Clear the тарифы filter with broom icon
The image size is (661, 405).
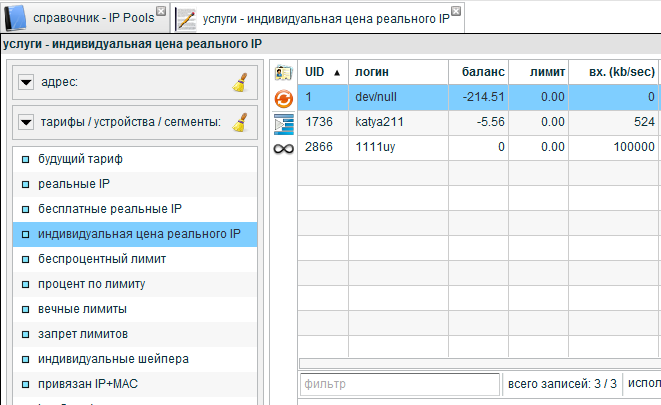point(238,123)
